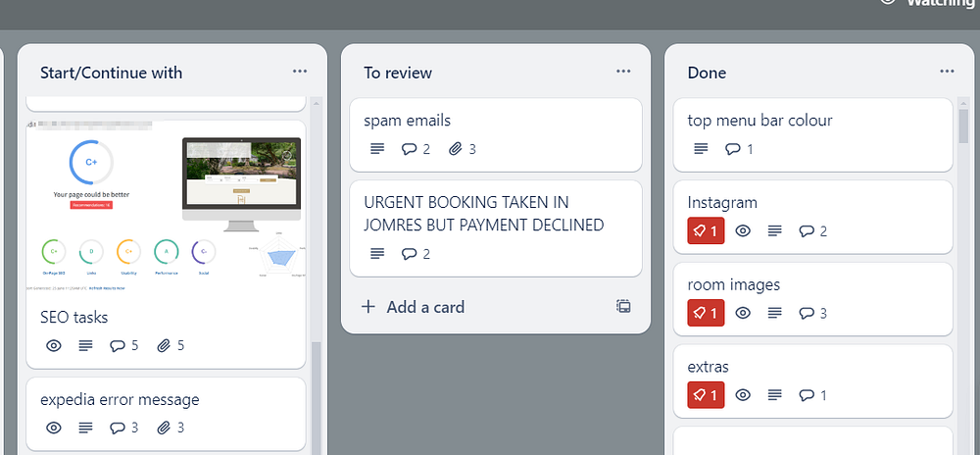Click the description icon on extras card
Image resolution: width=980 pixels, height=455 pixels.
[774, 395]
